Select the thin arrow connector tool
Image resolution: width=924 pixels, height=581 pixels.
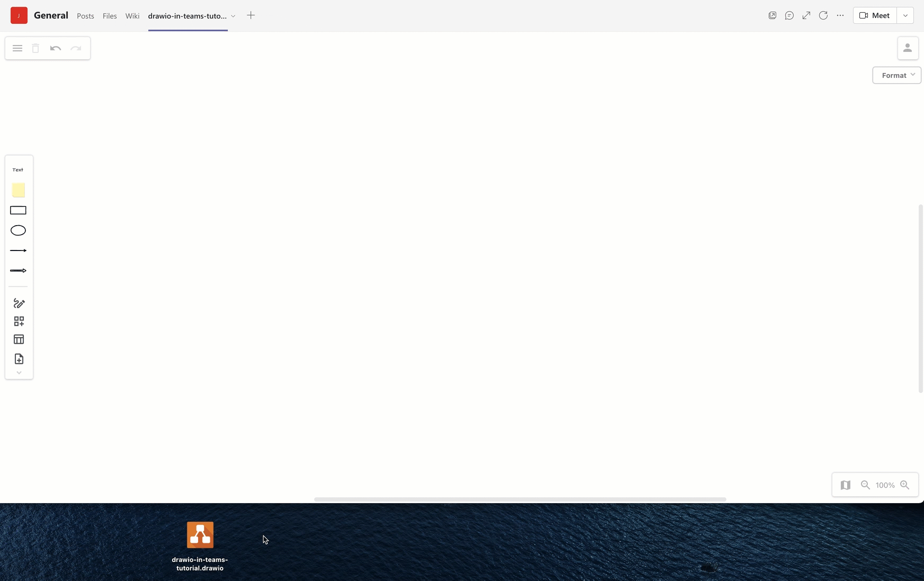[x=18, y=251]
